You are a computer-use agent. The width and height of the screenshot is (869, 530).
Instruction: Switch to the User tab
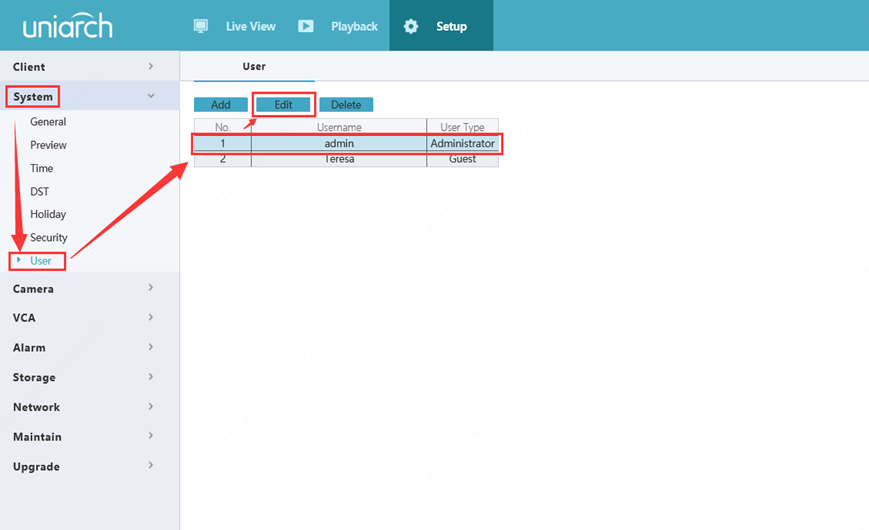coord(254,67)
